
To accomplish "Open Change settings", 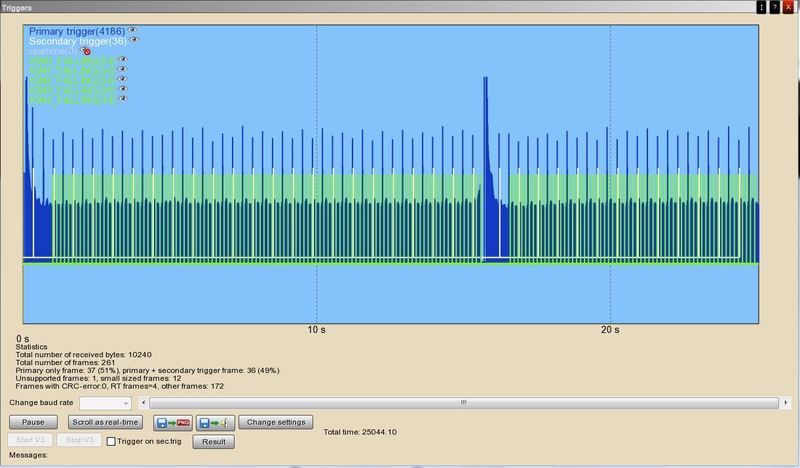I will pyautogui.click(x=275, y=422).
